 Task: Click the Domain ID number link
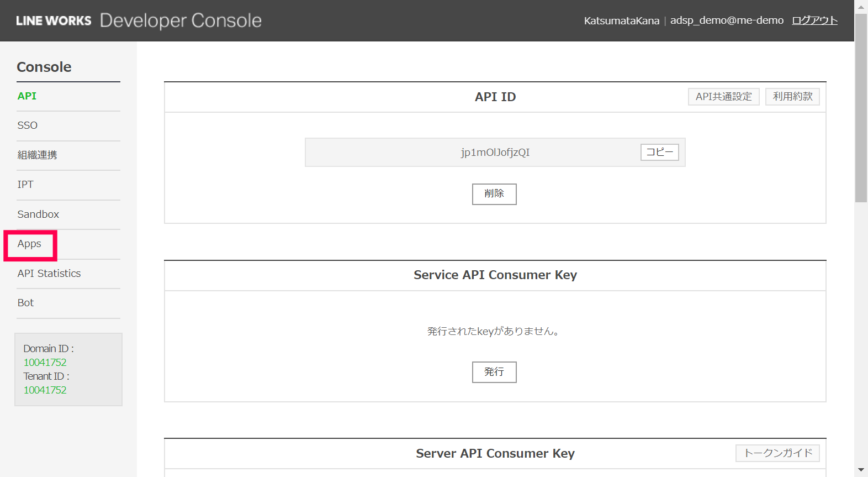(x=45, y=363)
